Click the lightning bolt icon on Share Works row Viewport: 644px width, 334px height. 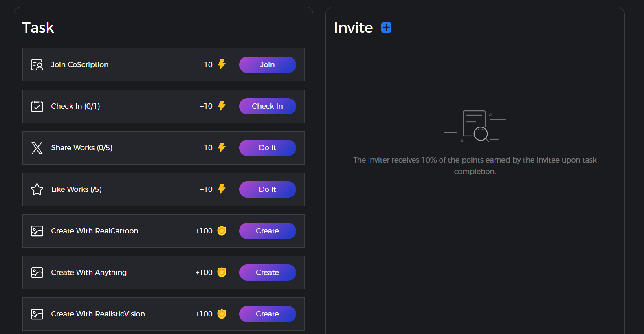click(221, 147)
